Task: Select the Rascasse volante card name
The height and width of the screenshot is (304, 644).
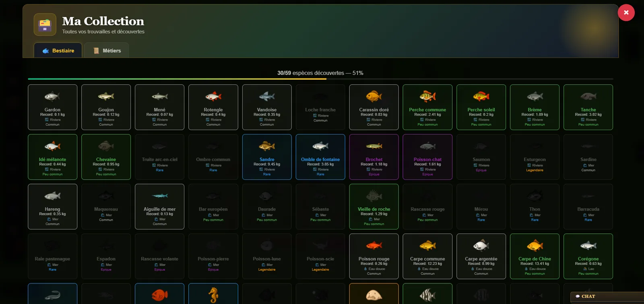Action: [x=159, y=259]
